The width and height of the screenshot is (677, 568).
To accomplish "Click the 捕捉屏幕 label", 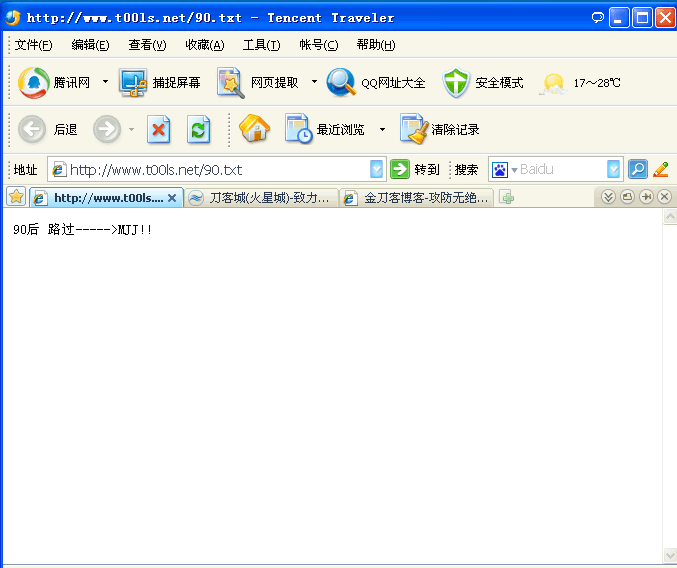I will (x=176, y=82).
